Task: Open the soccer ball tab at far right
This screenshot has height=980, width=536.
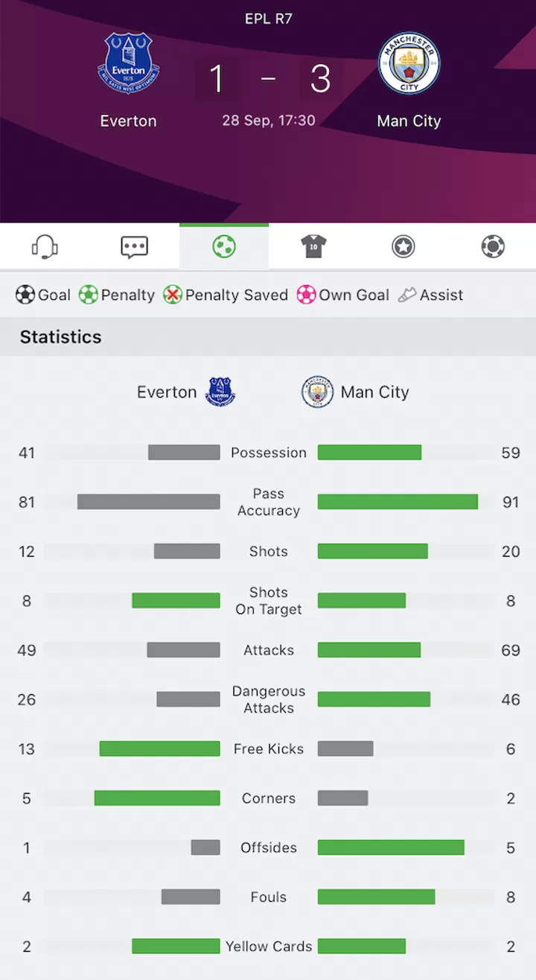Action: click(x=493, y=246)
